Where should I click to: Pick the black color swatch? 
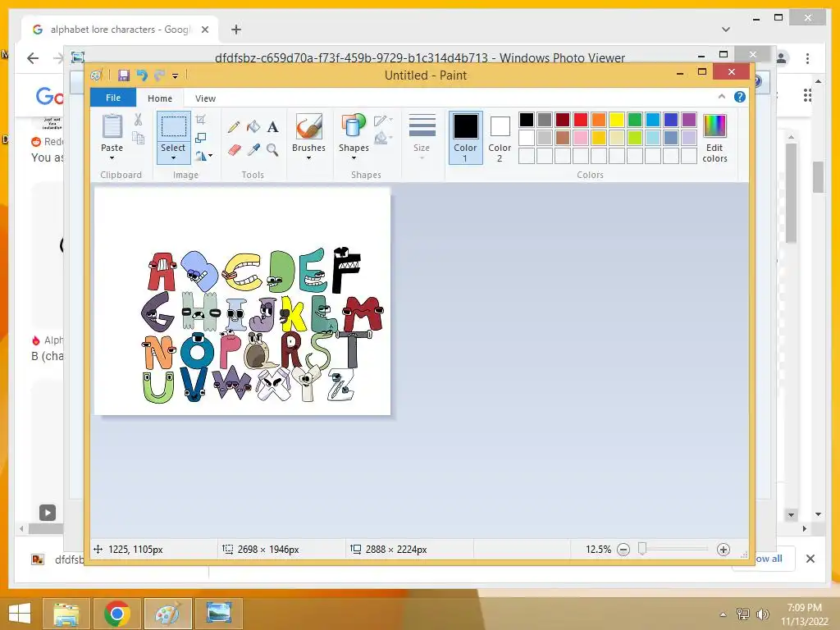point(527,120)
